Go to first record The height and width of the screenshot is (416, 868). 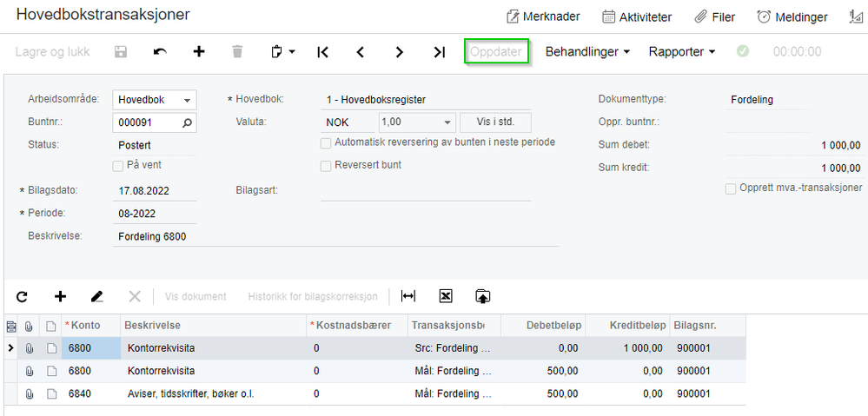322,52
